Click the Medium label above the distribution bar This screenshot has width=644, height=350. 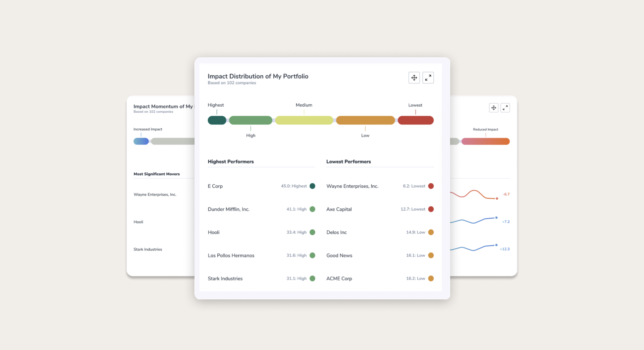(304, 105)
